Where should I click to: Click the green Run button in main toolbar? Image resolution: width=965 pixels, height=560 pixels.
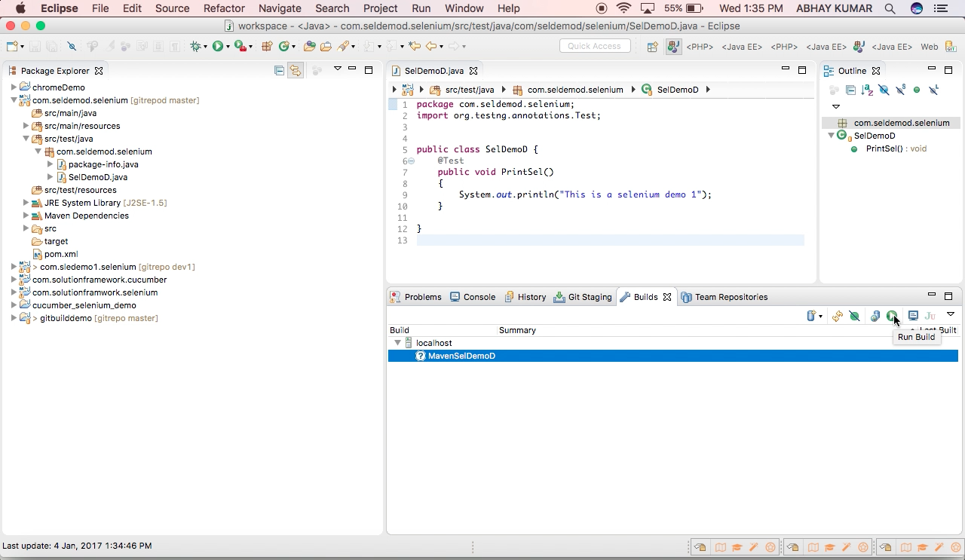coord(217,46)
